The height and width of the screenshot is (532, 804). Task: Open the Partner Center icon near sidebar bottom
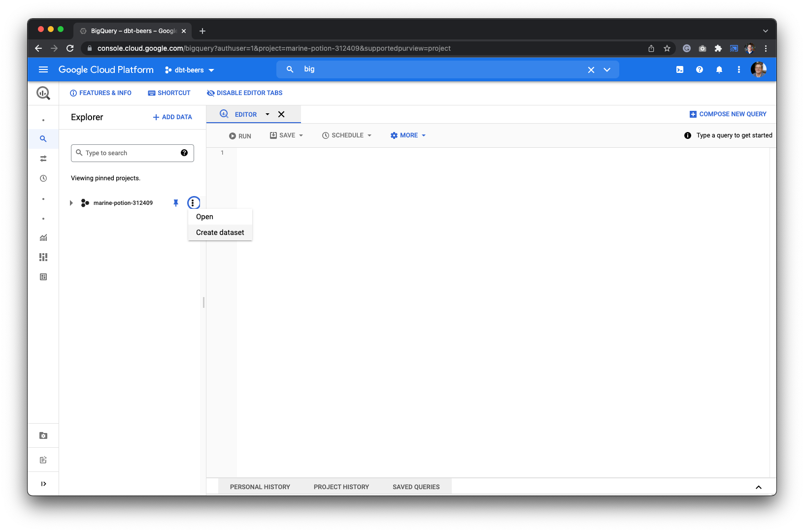(x=43, y=435)
